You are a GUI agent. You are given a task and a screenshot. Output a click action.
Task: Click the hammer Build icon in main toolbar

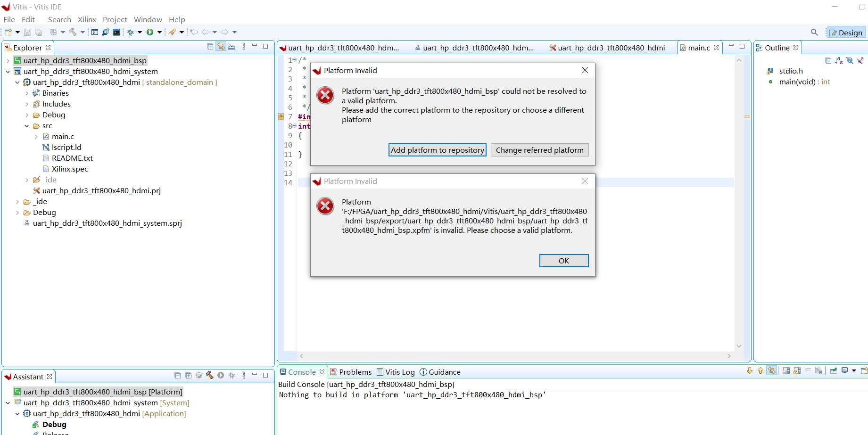(x=73, y=32)
